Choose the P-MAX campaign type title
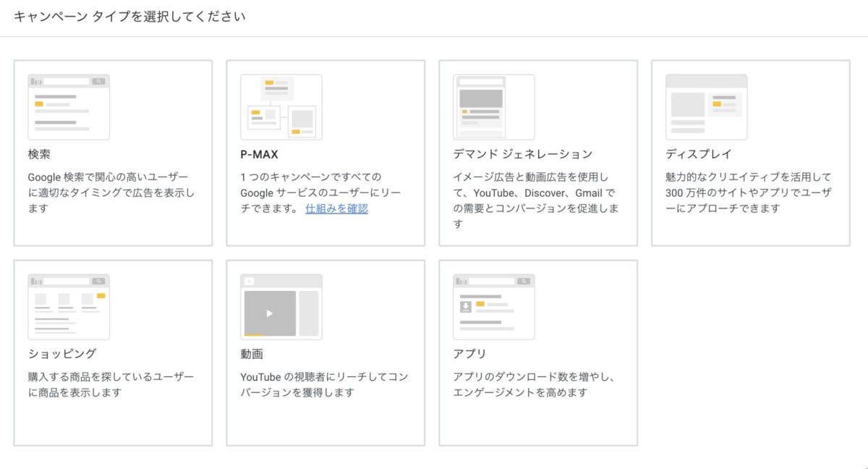Screen dimensions: 868x469 259,154
